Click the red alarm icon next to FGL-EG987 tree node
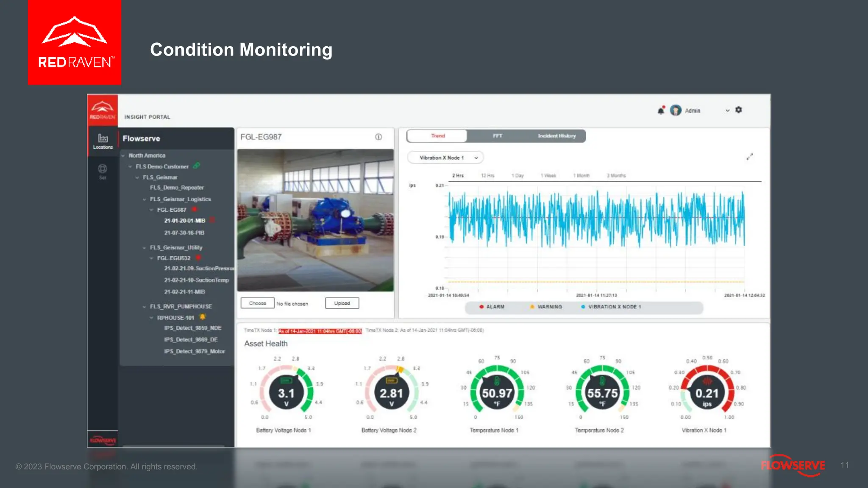The height and width of the screenshot is (488, 868). [194, 209]
